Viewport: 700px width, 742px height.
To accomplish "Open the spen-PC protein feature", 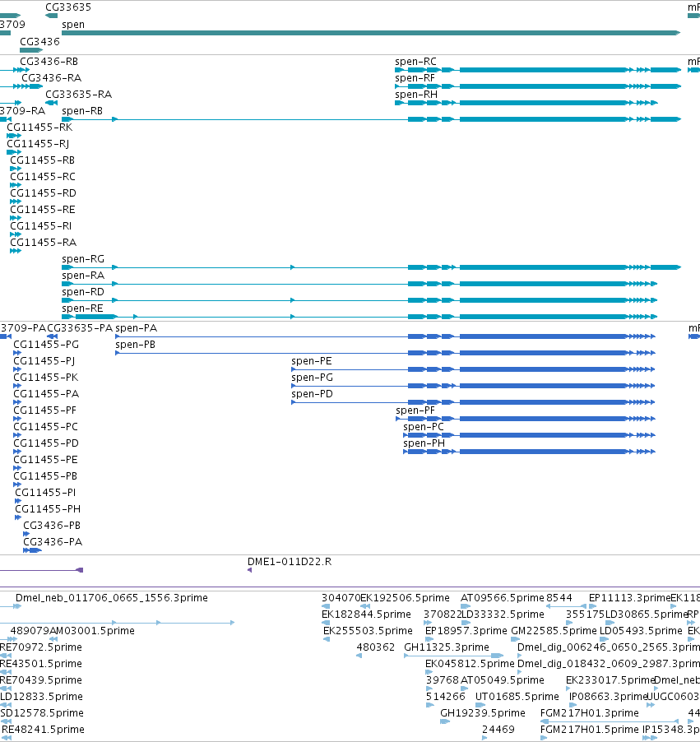I will coord(529,435).
